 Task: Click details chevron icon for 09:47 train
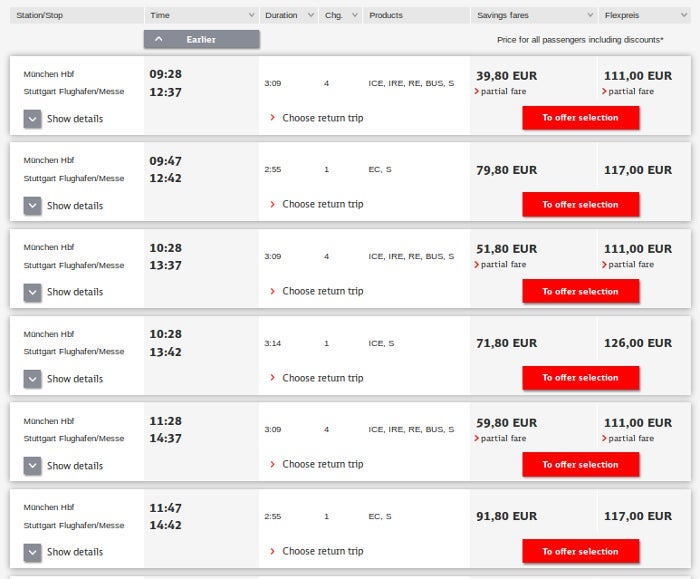[32, 206]
